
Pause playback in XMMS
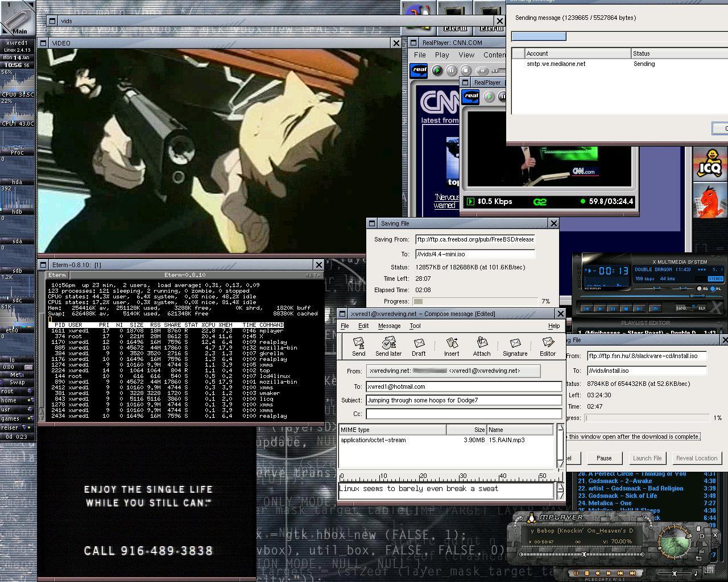(613, 309)
